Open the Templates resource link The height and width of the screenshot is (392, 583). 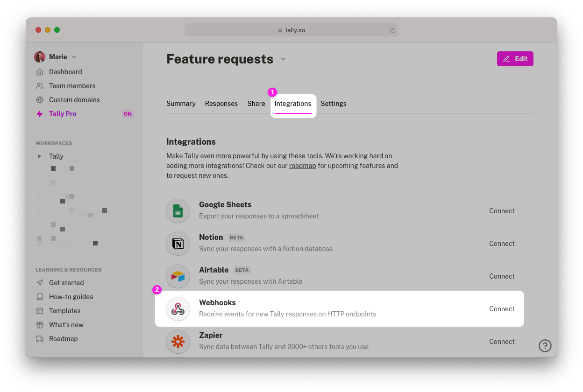[x=65, y=311]
